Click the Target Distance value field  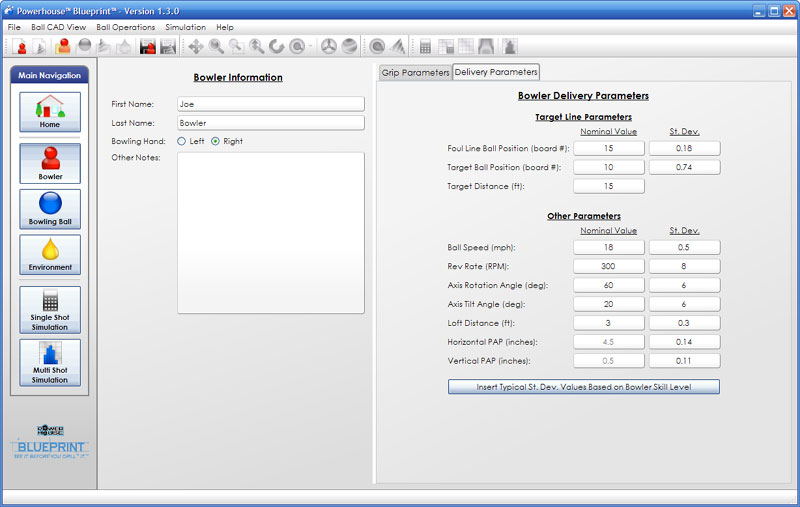click(609, 186)
